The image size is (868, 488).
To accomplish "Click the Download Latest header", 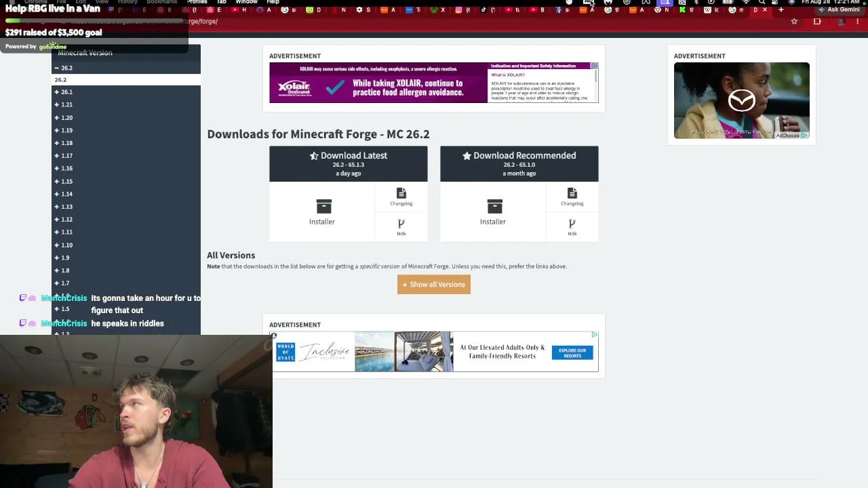I will (x=349, y=164).
